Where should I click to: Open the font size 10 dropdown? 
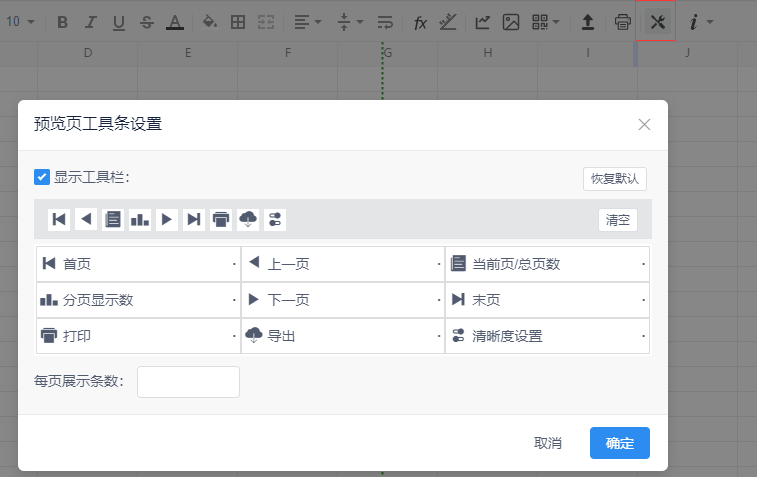[21, 22]
